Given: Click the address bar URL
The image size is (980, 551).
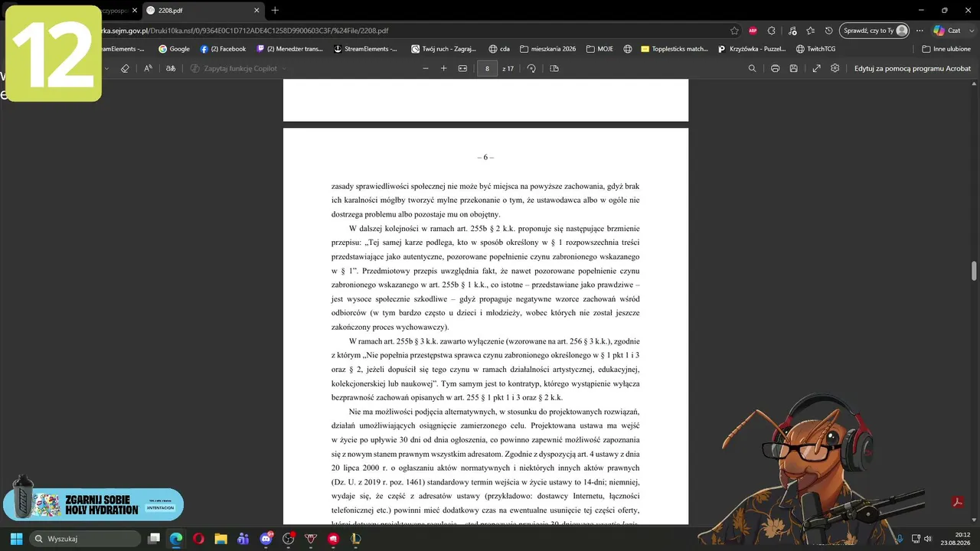Looking at the screenshot, I should tap(245, 31).
